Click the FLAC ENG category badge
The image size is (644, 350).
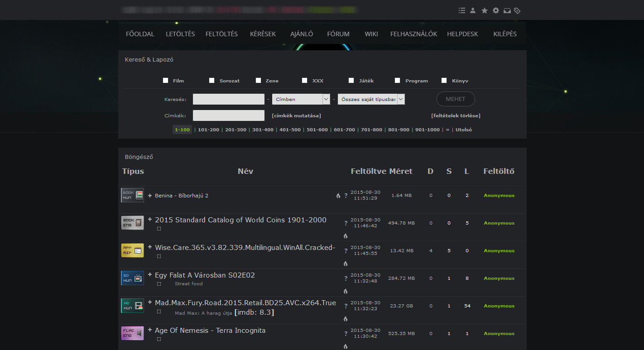tap(132, 333)
